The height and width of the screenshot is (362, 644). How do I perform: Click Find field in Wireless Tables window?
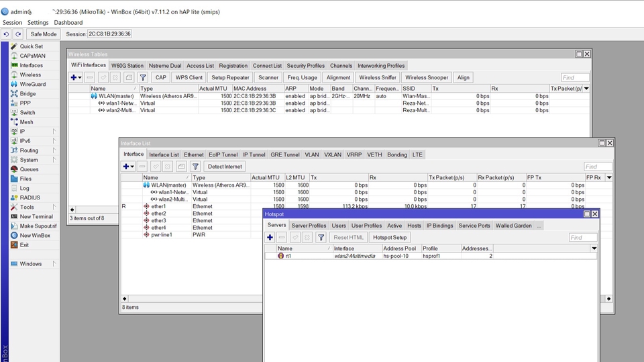point(575,77)
